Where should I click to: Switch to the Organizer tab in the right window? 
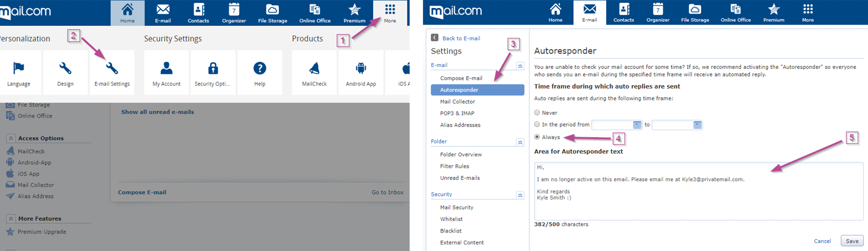(658, 13)
